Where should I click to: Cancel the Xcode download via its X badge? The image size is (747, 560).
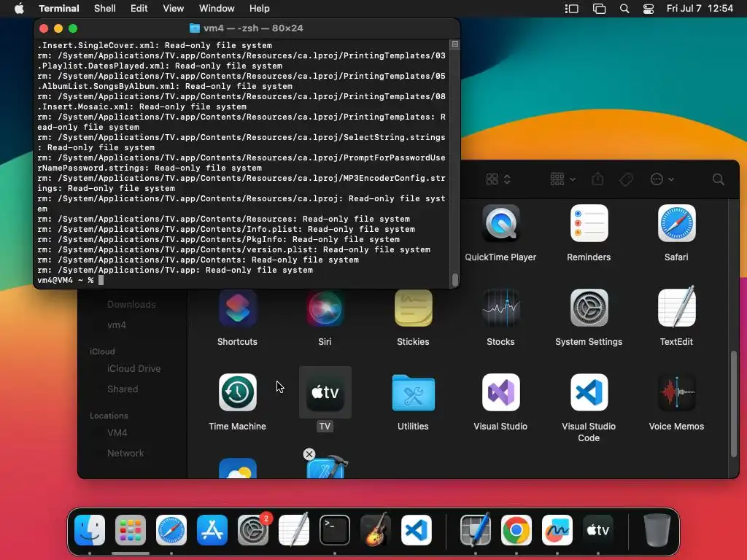point(309,454)
